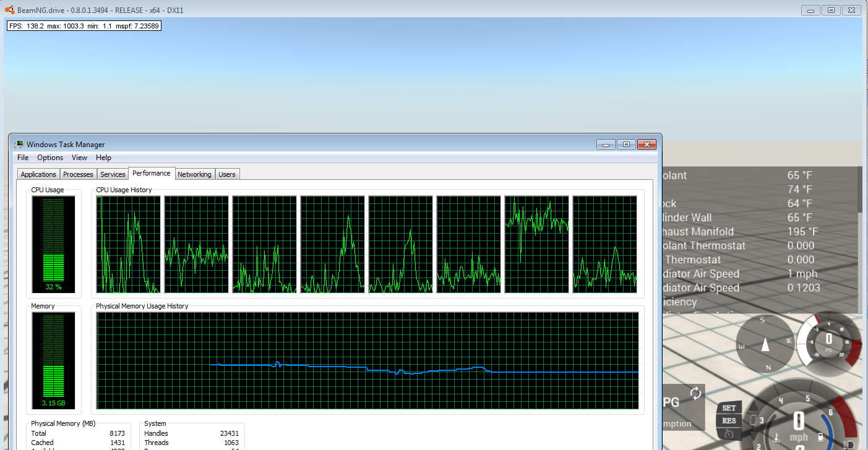Click the scrollbar of the BeamNG engine thermals panel
Viewport: 868px width, 450px height.
point(859,190)
